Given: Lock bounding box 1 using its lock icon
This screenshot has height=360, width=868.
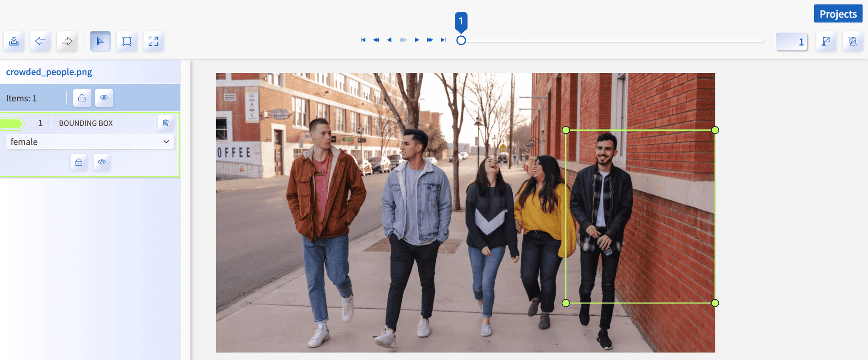Looking at the screenshot, I should click(x=79, y=162).
